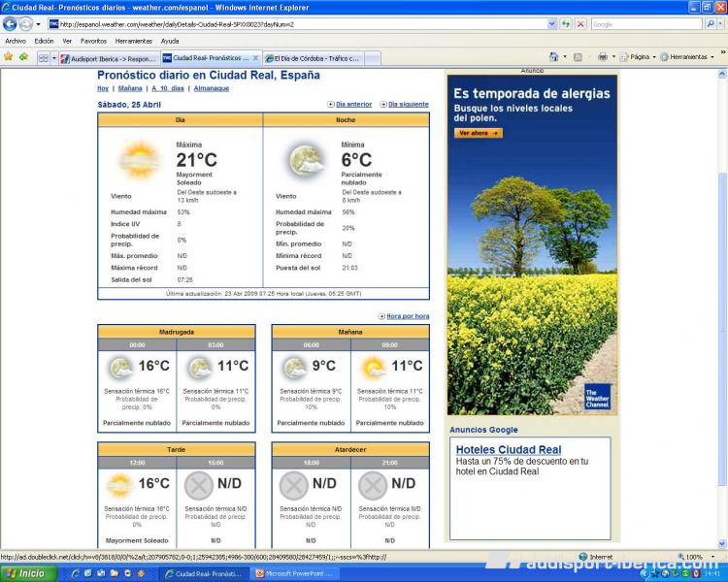Click inside the Google search box
728x582 pixels.
click(643, 24)
